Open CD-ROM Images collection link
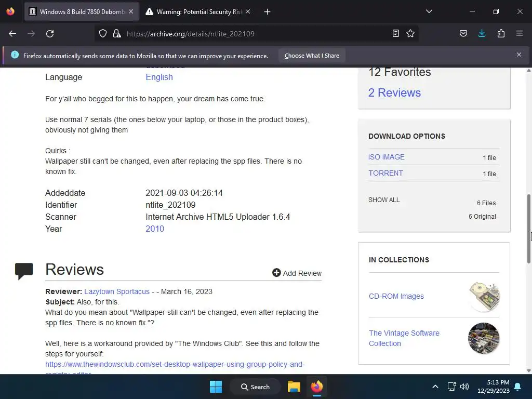The height and width of the screenshot is (399, 532). tap(396, 296)
